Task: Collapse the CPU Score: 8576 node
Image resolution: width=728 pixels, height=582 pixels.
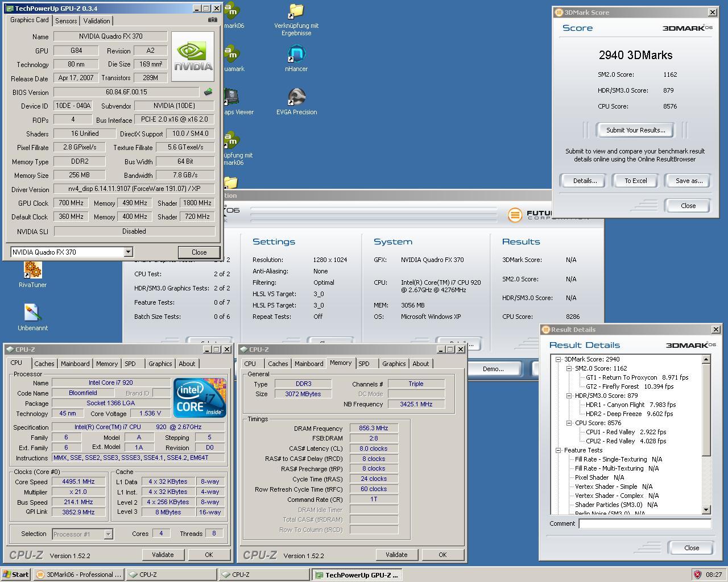Action: 569,423
